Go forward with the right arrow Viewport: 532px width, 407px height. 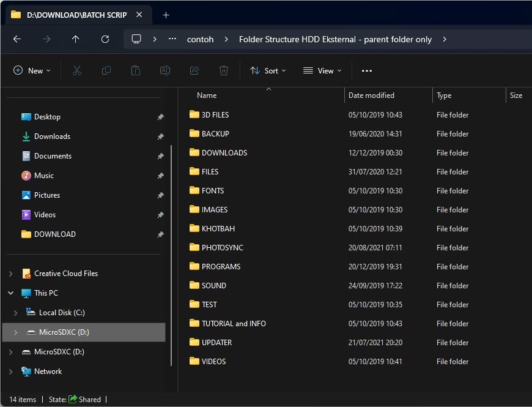tap(46, 39)
